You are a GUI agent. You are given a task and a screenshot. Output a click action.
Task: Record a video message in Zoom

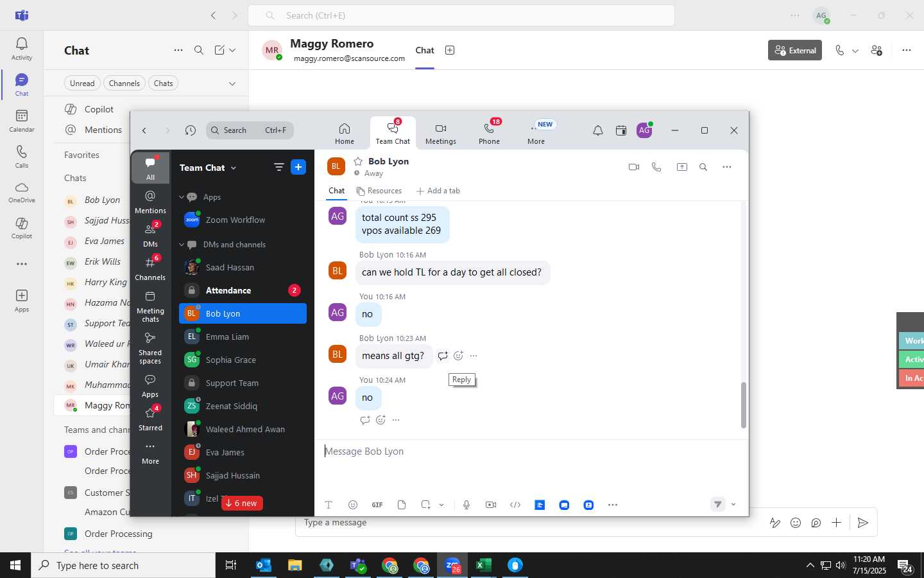pyautogui.click(x=491, y=505)
